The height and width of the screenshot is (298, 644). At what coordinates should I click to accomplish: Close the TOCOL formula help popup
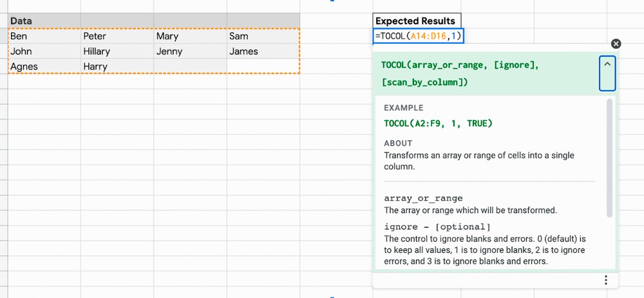(x=616, y=44)
